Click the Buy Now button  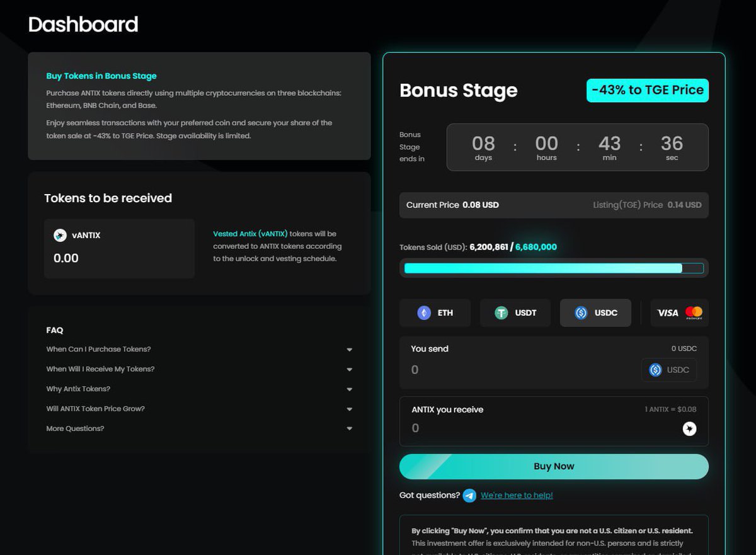[554, 466]
